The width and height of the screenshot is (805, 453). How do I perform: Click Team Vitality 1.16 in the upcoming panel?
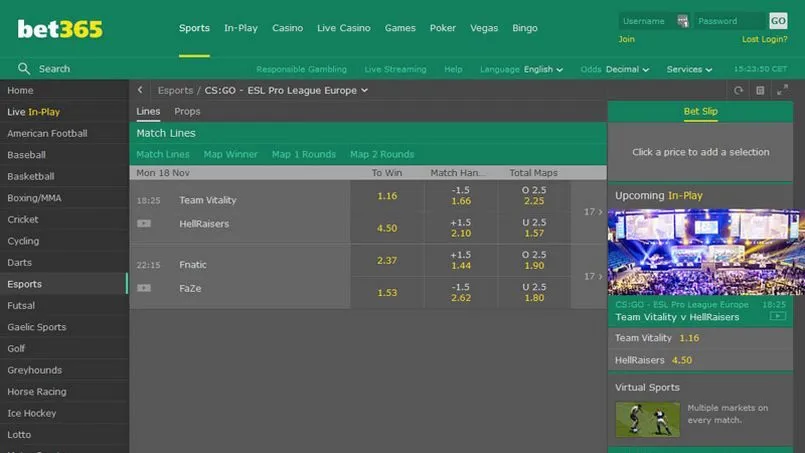[x=700, y=338]
